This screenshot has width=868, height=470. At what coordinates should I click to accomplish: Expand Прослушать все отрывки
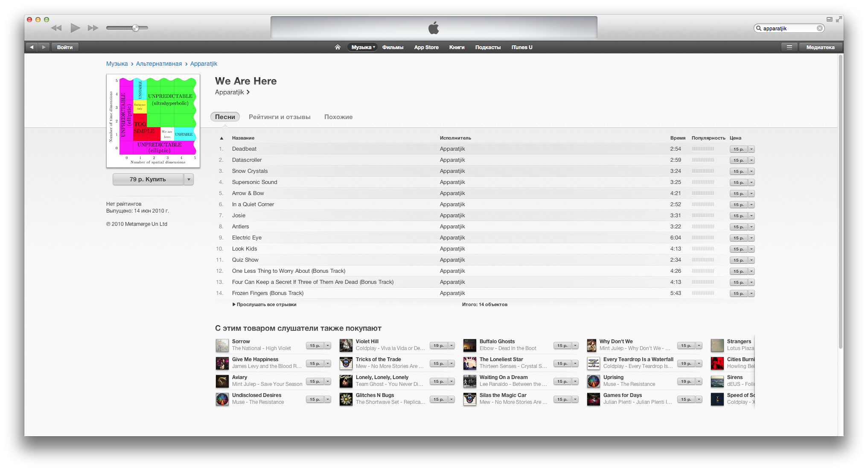click(264, 304)
